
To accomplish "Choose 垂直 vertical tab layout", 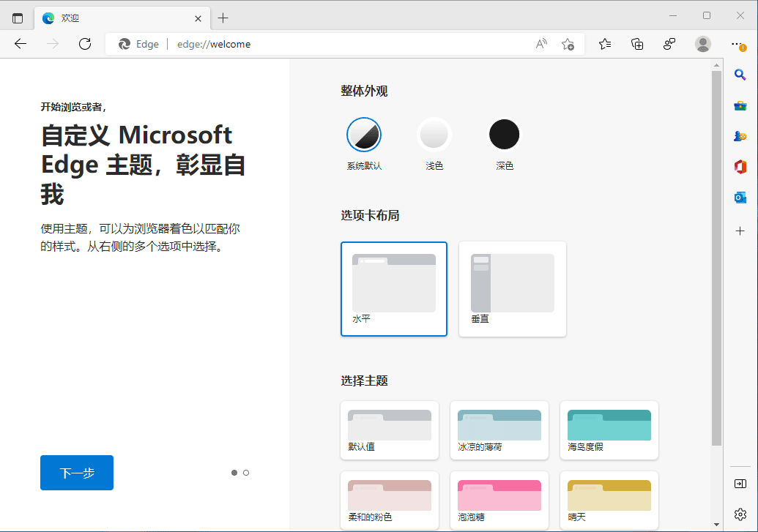I will click(513, 289).
